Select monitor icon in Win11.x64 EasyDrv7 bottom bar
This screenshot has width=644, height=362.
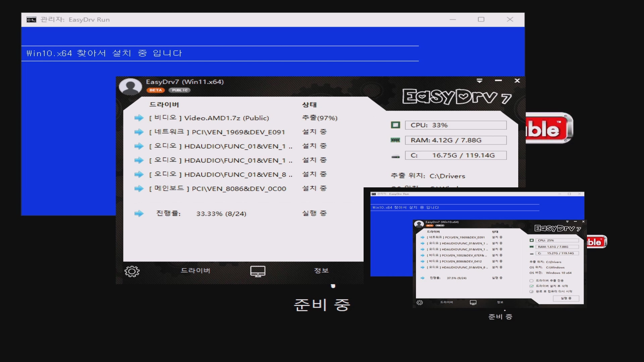(258, 271)
